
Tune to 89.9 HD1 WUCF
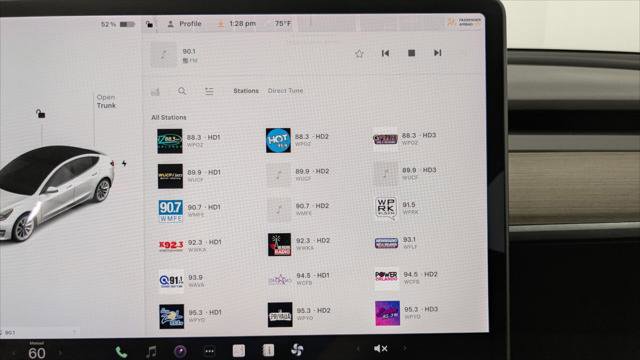pos(190,176)
